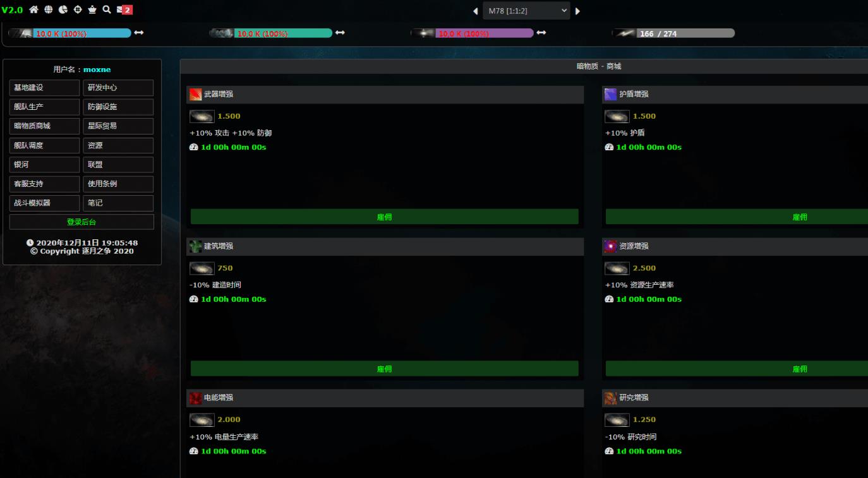
Task: Open 客服支持 menu item
Action: pos(44,184)
